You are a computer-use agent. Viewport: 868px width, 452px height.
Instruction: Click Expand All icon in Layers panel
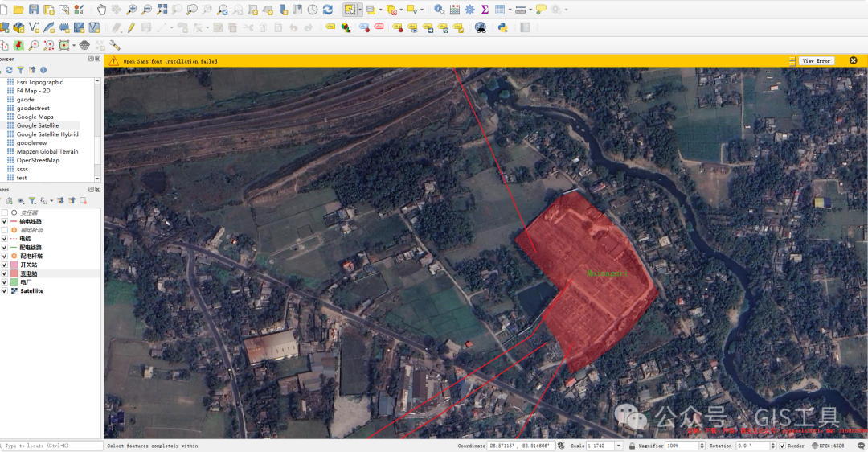point(60,200)
